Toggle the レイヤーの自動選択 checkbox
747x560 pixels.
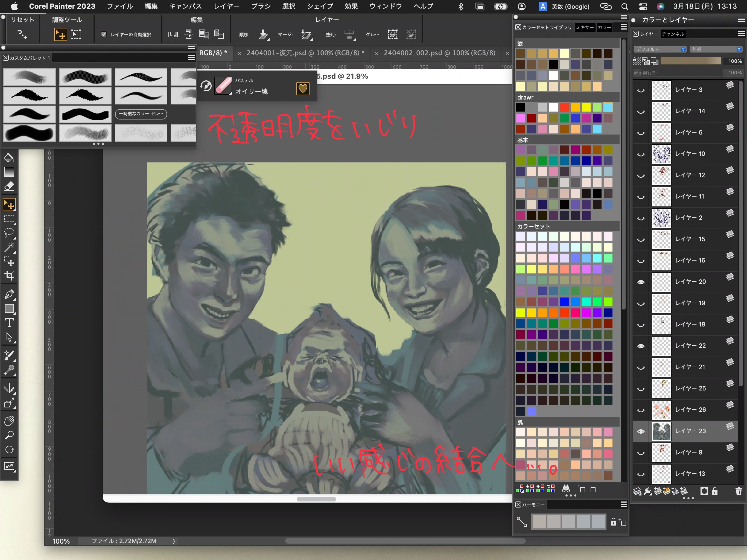point(104,34)
